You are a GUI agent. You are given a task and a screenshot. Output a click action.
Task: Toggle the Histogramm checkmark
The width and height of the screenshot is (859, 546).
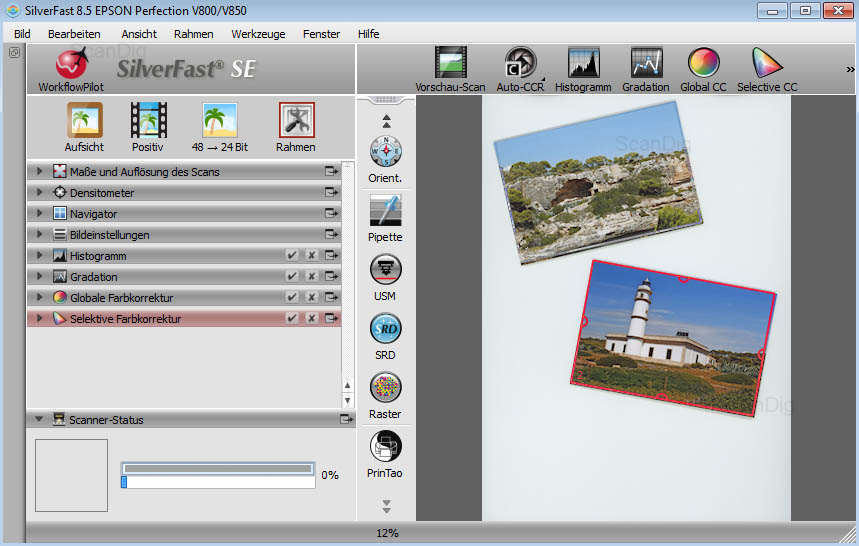(x=292, y=255)
